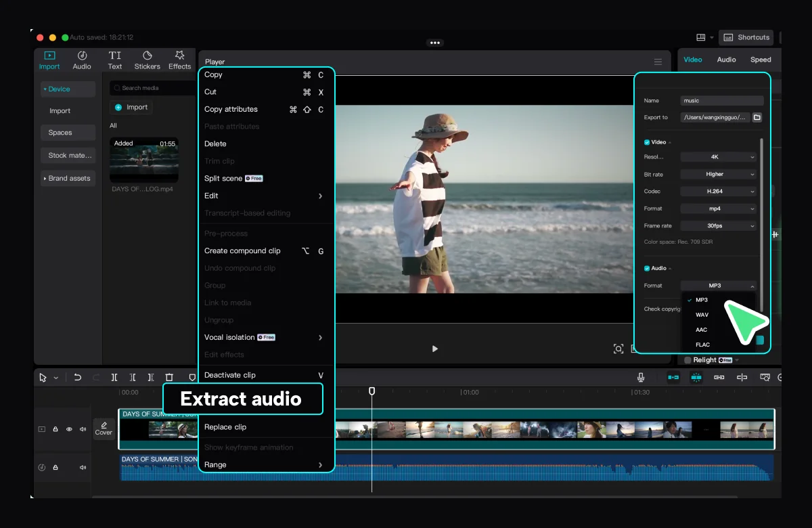
Task: Hide the video track with the eye icon
Action: tap(69, 429)
